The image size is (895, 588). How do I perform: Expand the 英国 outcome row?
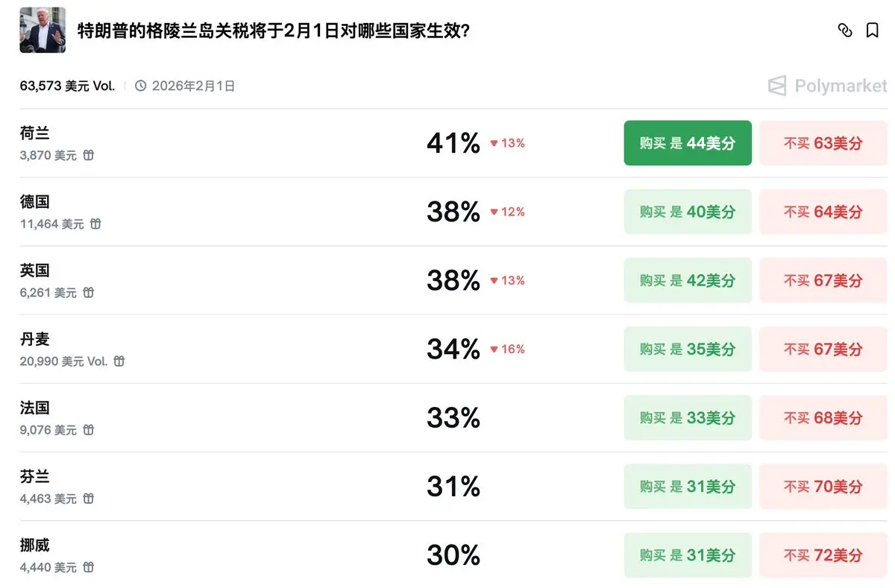(x=224, y=280)
